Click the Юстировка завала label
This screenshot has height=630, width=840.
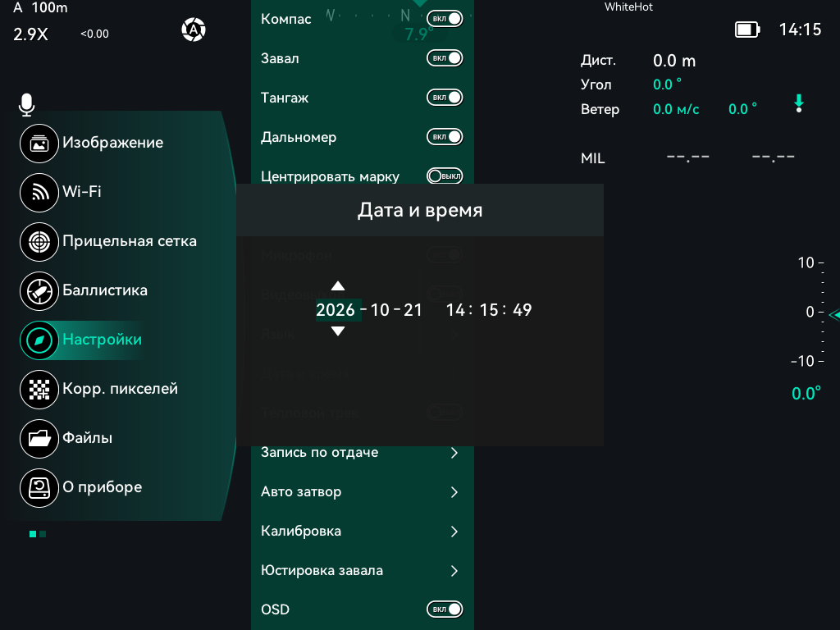pyautogui.click(x=322, y=571)
